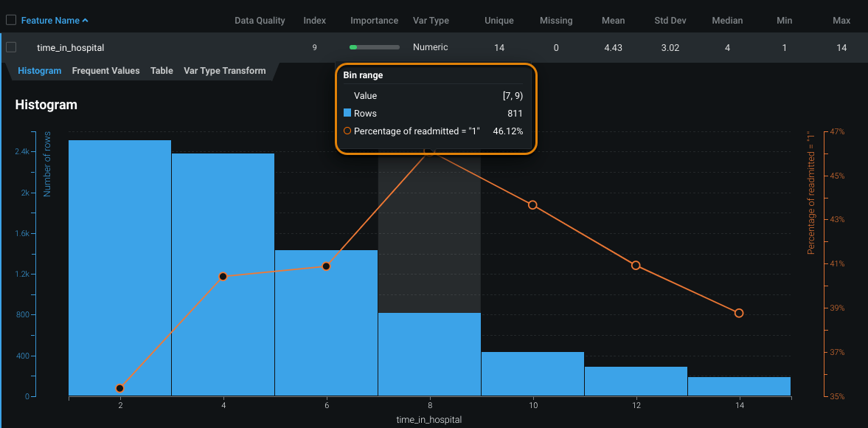This screenshot has height=428, width=868.
Task: Click the Number of rows axis label
Action: 48,165
